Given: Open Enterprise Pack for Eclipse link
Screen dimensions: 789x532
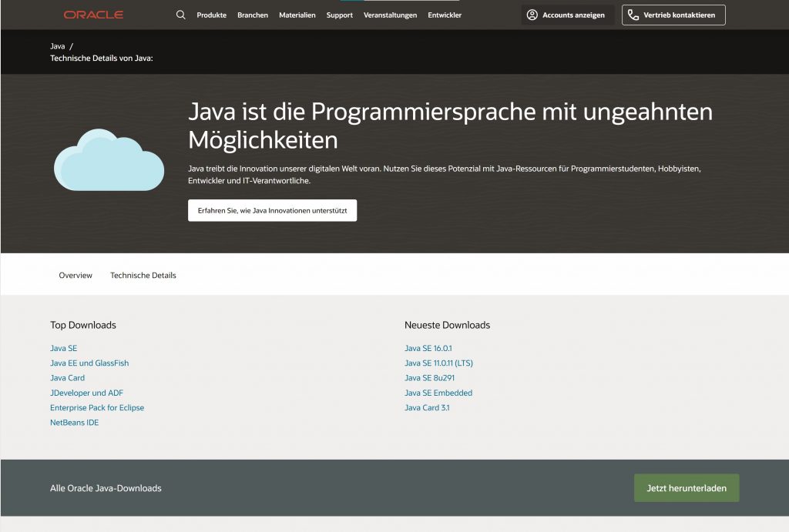Looking at the screenshot, I should [97, 407].
